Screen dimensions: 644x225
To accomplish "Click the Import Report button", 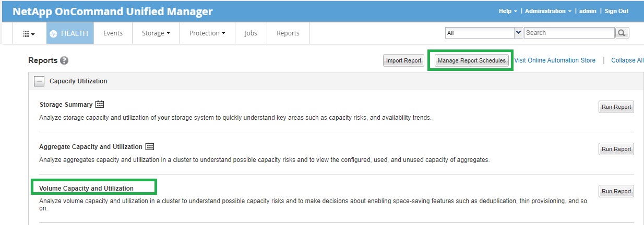I will (x=403, y=60).
